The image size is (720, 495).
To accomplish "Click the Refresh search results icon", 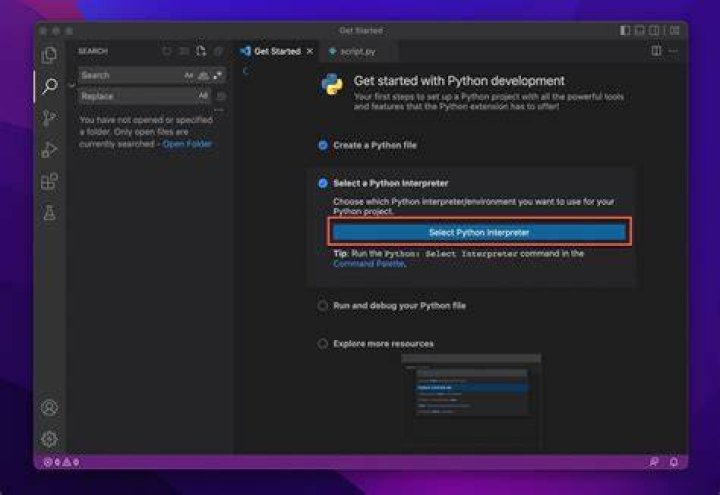I will pos(167,51).
